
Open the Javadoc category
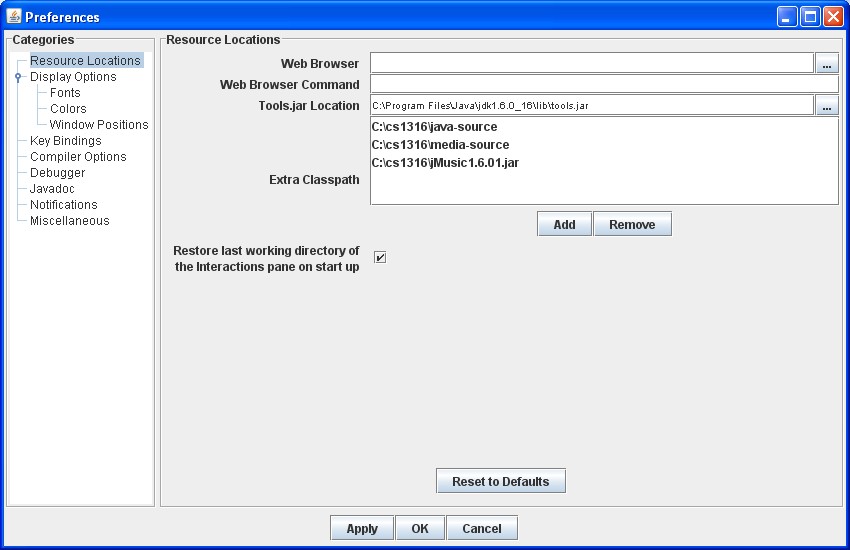(x=52, y=189)
